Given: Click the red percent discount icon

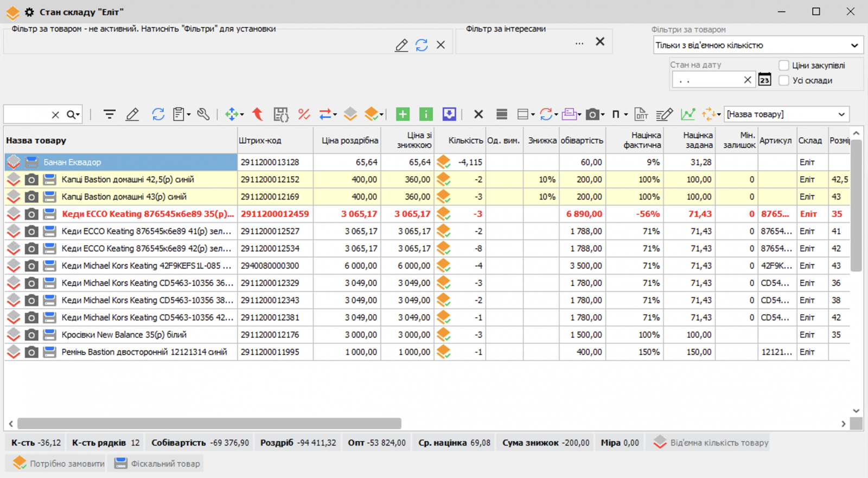Looking at the screenshot, I should click(x=304, y=114).
